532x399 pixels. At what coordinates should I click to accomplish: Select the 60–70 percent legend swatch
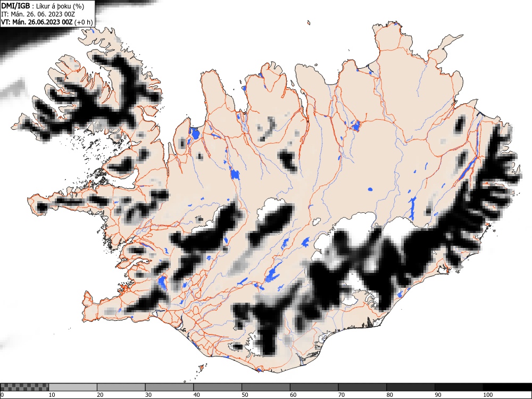(x=314, y=387)
